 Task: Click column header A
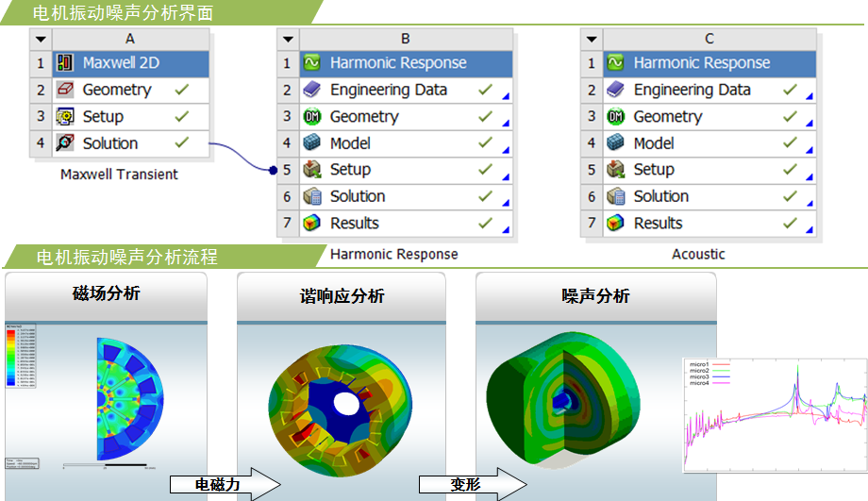(130, 40)
